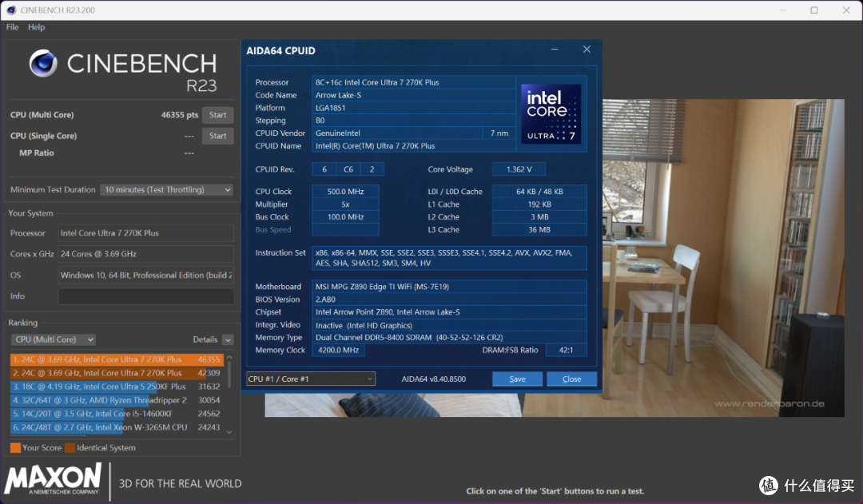Screen dimensions: 863x504
Task: Click the Core Voltage value 1.362 V
Action: (519, 169)
